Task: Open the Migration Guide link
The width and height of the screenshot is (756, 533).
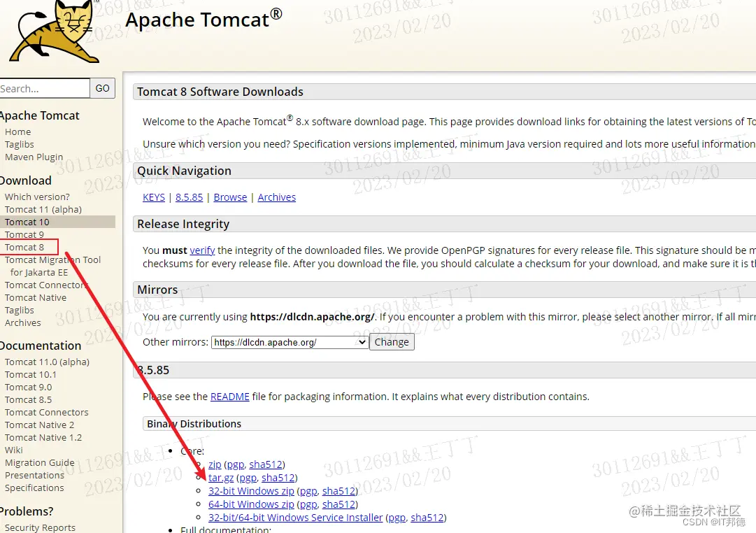Action: (x=40, y=462)
